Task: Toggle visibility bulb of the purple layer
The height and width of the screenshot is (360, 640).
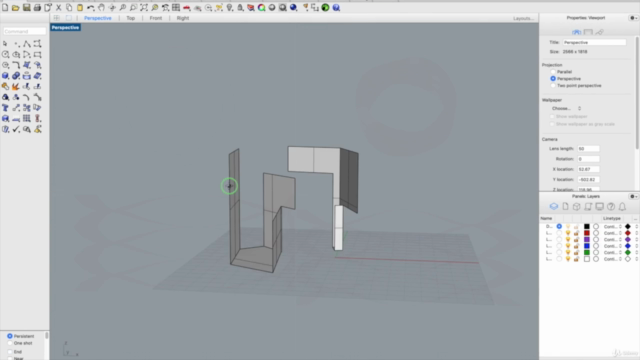Action: [x=568, y=240]
